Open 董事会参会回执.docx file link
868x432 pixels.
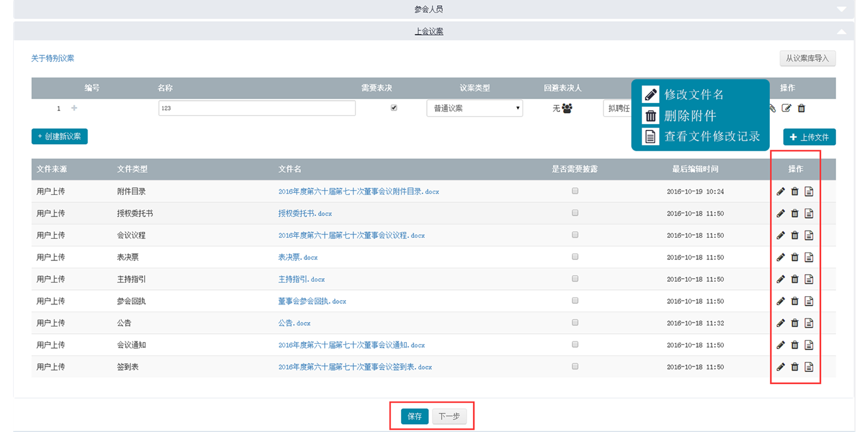[x=312, y=301]
